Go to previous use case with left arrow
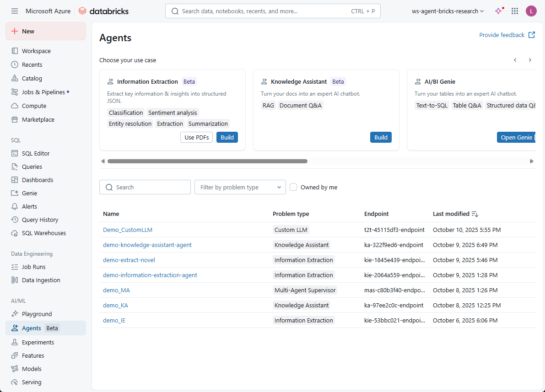This screenshot has height=392, width=545. coord(515,60)
